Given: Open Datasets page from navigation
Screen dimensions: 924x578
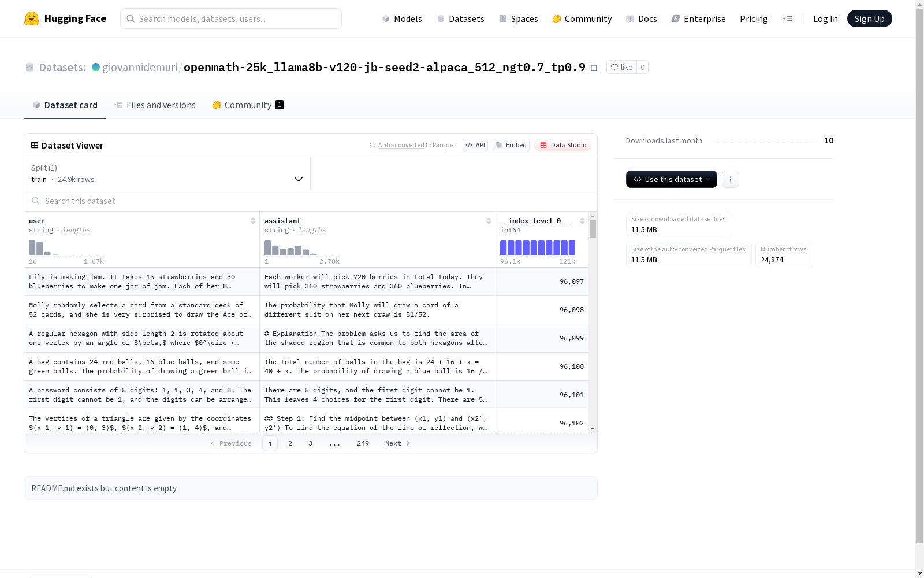Looking at the screenshot, I should point(460,18).
